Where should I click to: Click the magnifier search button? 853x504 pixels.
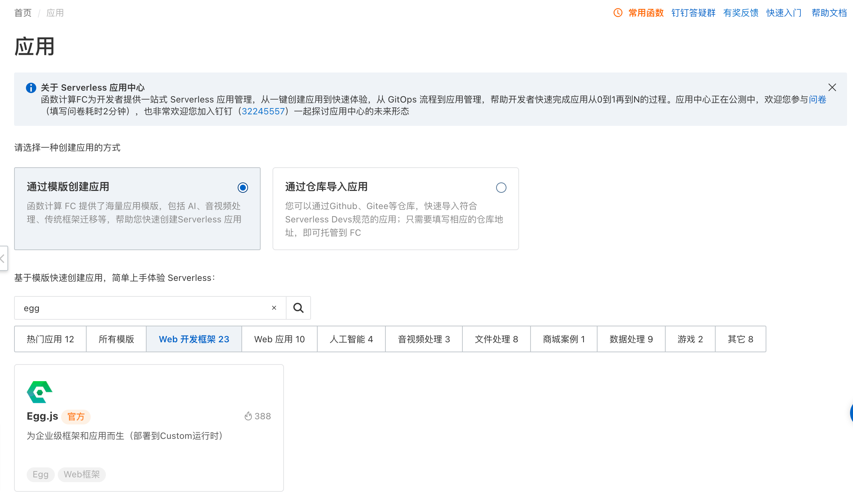pyautogui.click(x=298, y=308)
